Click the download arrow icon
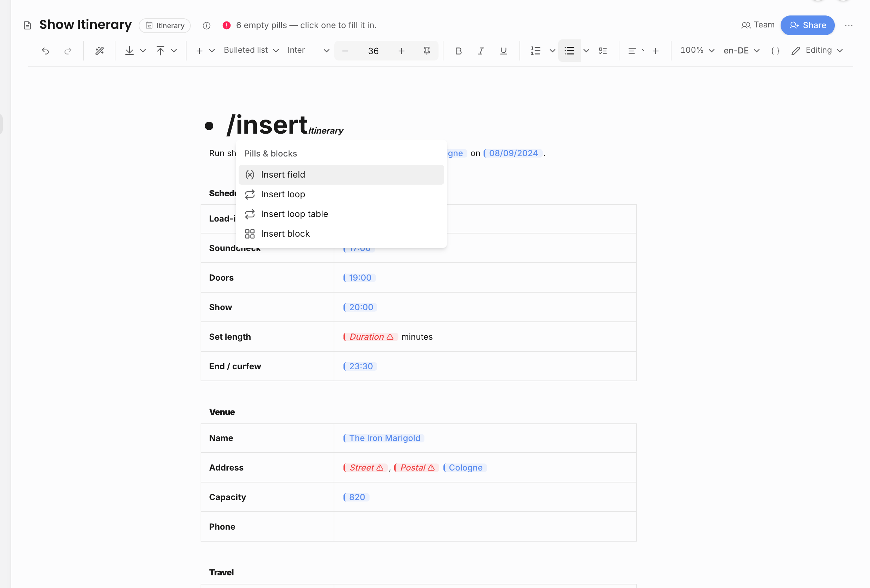 point(130,51)
